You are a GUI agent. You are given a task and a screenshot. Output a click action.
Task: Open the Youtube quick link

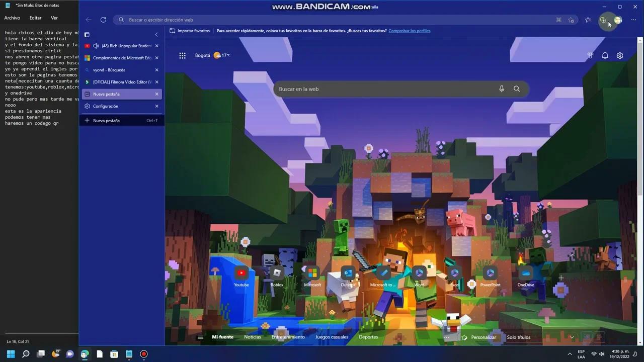pyautogui.click(x=242, y=277)
